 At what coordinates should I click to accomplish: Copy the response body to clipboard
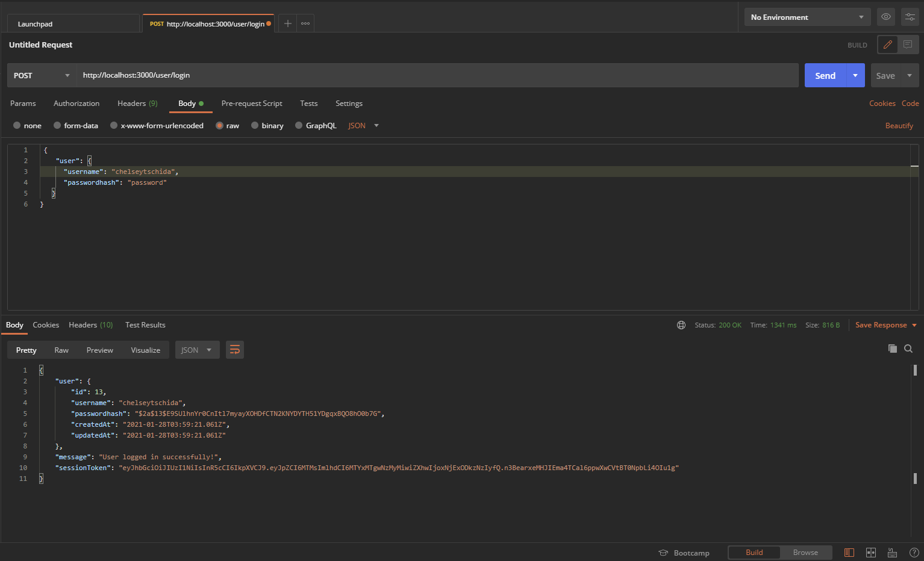click(893, 349)
